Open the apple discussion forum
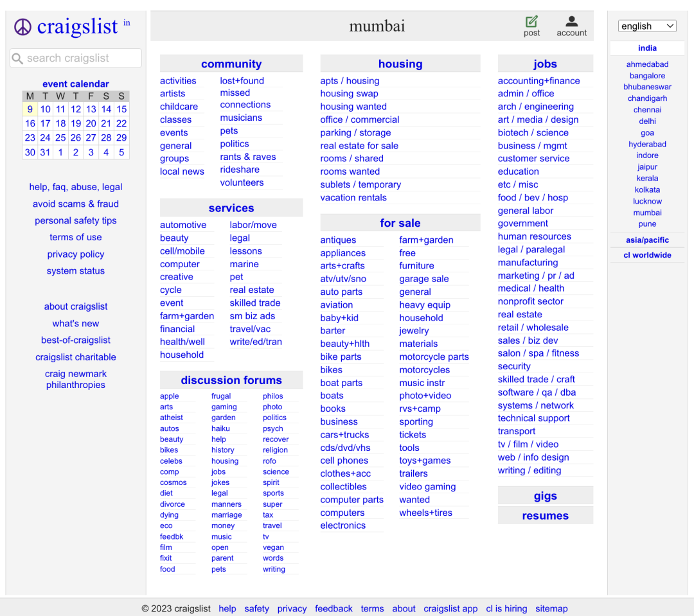694x616 pixels. pyautogui.click(x=170, y=396)
